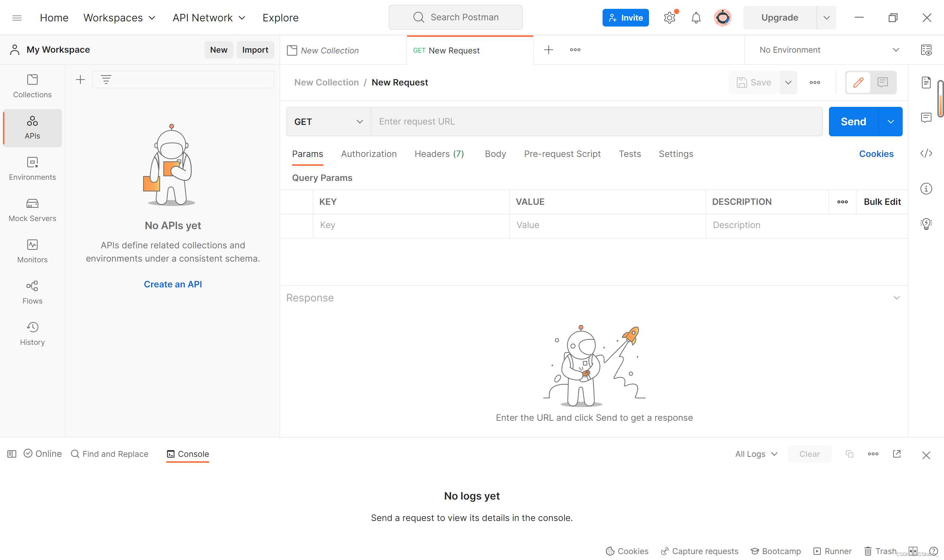Open environment quick look icon
The height and width of the screenshot is (560, 944).
pyautogui.click(x=926, y=50)
